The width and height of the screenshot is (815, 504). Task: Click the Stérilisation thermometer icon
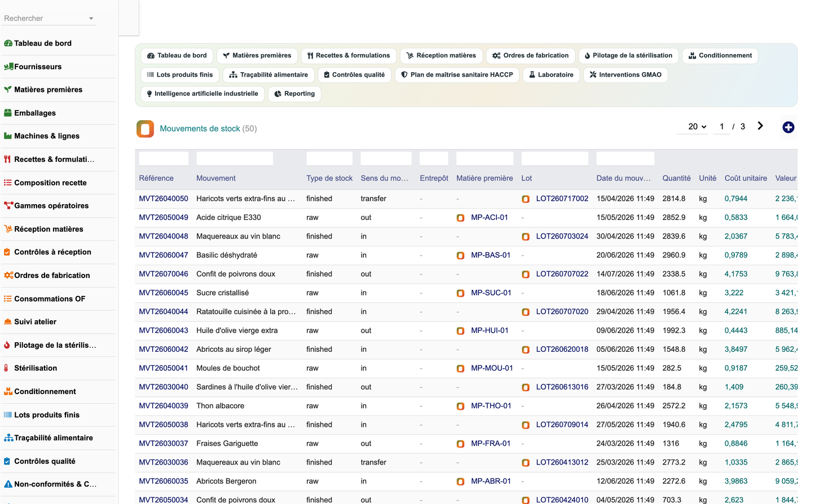point(7,368)
